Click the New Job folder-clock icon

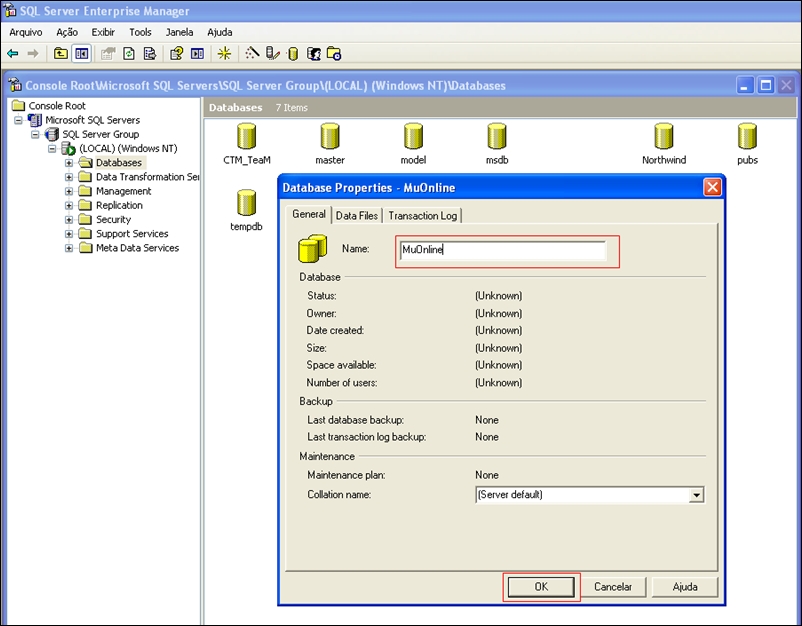(334, 54)
